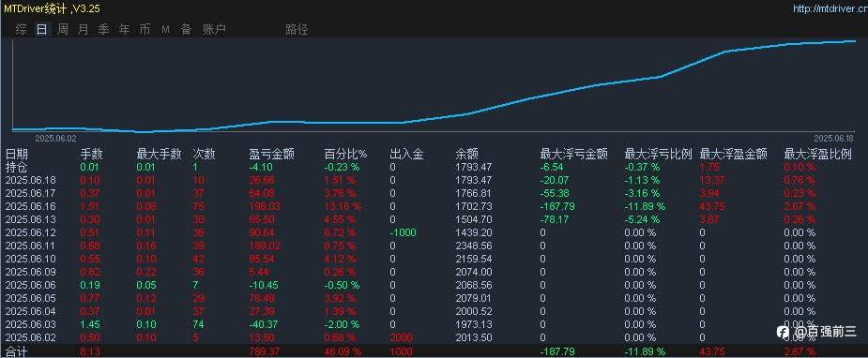Screen dimensions: 868x358
Task: Open the 备 tab
Action: point(186,30)
